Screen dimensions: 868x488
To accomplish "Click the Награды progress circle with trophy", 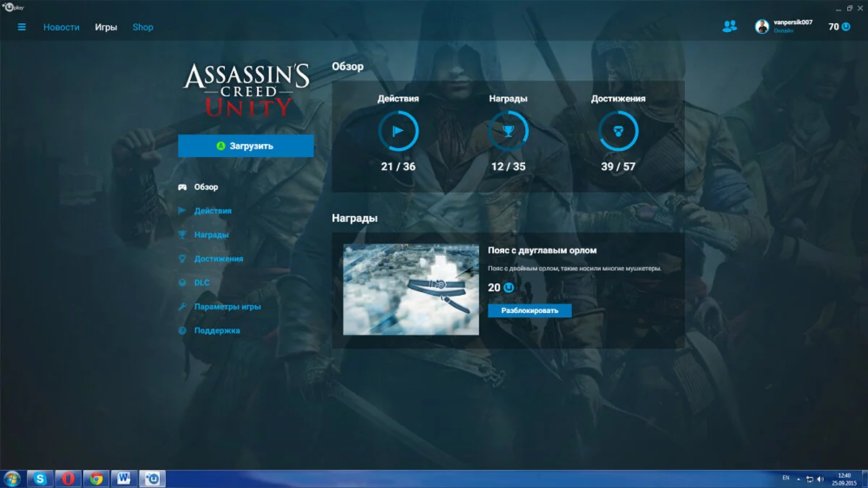I will [x=508, y=131].
